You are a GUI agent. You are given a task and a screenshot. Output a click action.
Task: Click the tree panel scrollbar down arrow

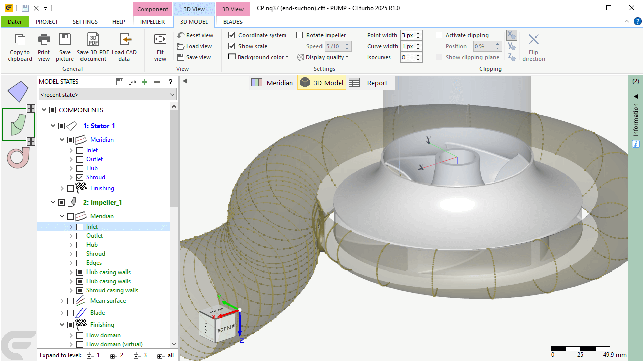pos(174,344)
